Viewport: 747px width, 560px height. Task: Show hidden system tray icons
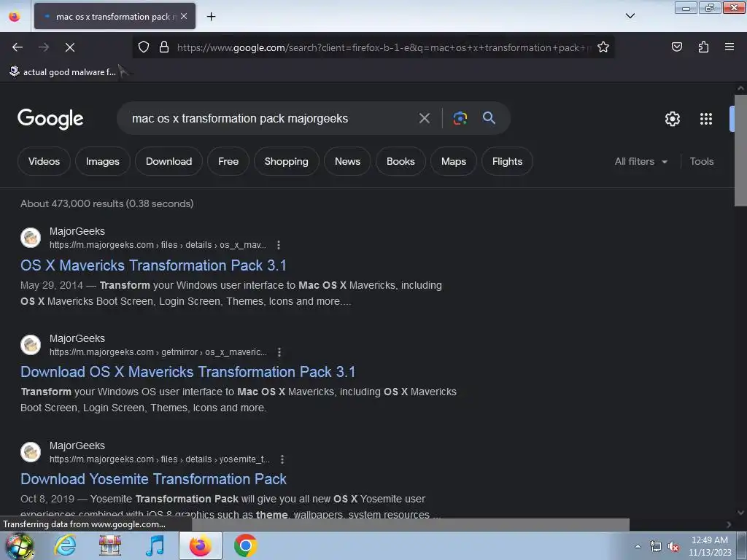638,546
